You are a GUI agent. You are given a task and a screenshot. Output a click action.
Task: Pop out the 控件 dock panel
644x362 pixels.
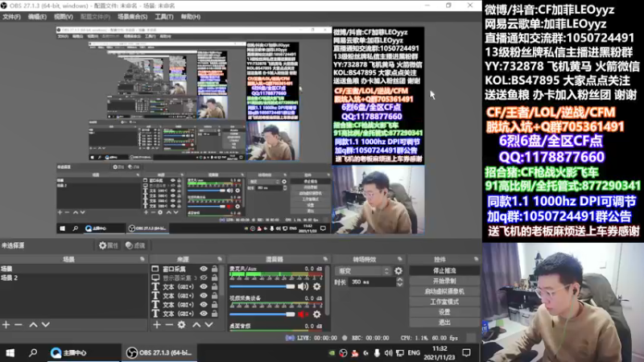(476, 259)
